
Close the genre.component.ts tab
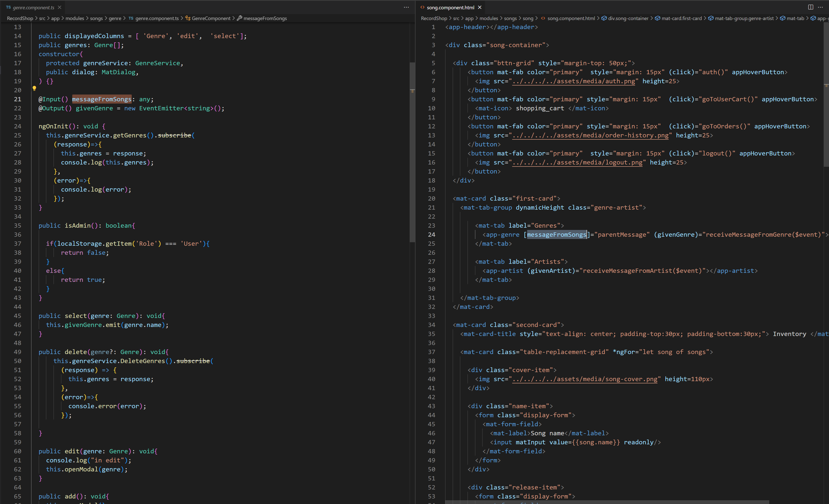(x=59, y=7)
